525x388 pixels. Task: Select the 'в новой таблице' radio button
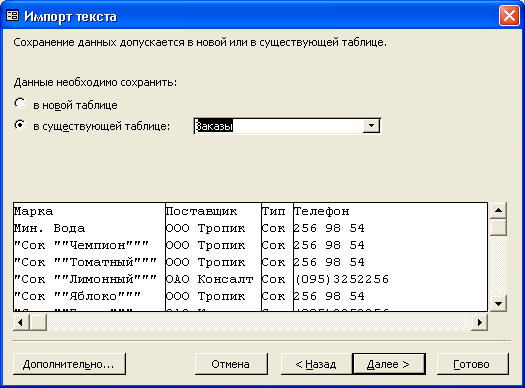(x=20, y=103)
